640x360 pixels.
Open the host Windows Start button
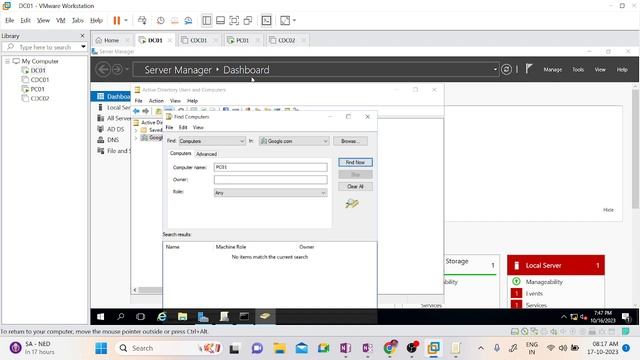101,348
